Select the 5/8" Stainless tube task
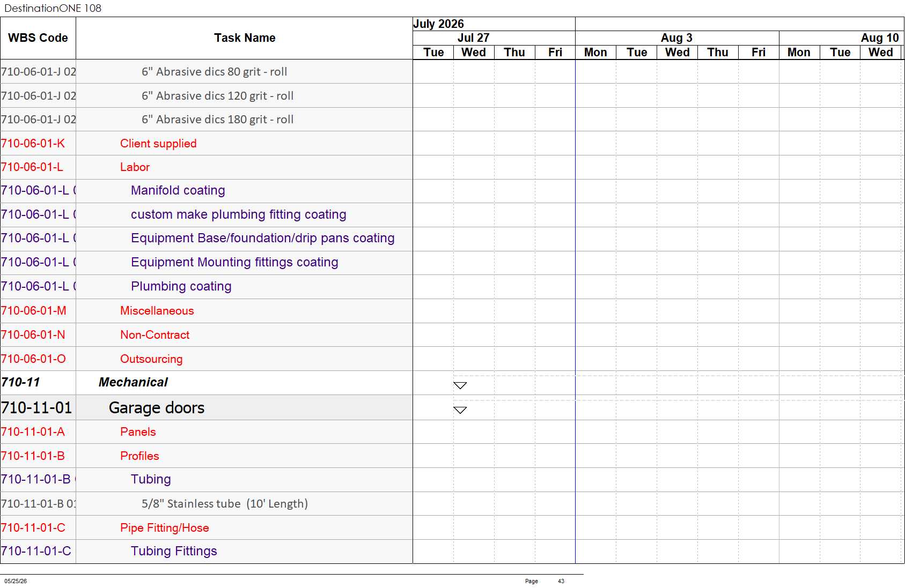Screen dimensions: 905x588 pos(225,504)
